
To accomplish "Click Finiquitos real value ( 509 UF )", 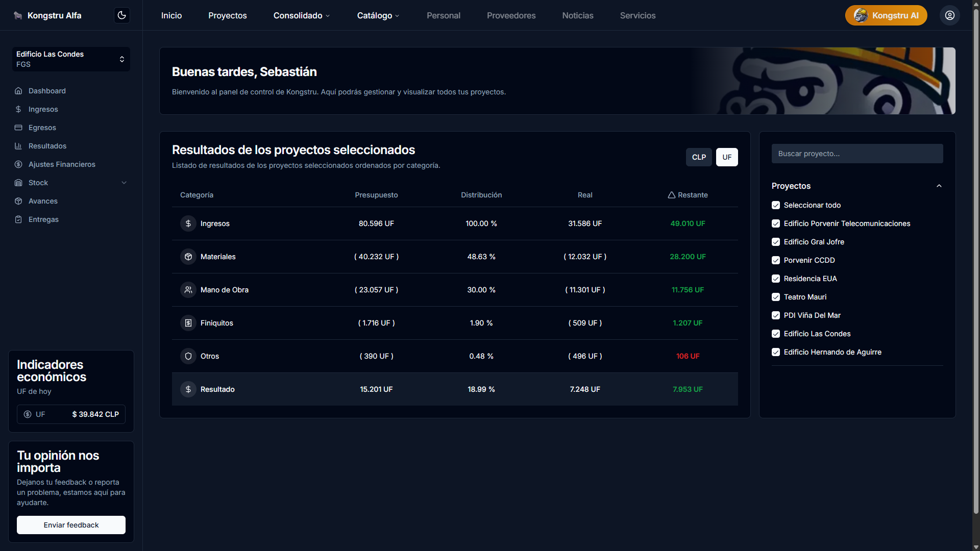I will tap(585, 323).
